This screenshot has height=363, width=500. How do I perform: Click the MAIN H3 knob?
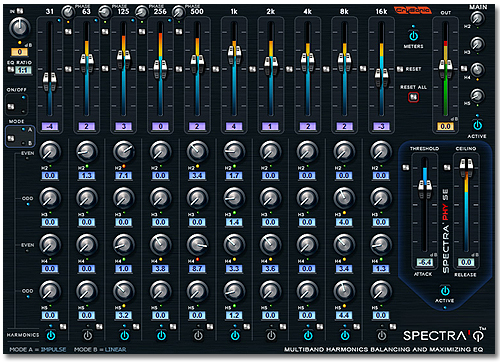(477, 44)
